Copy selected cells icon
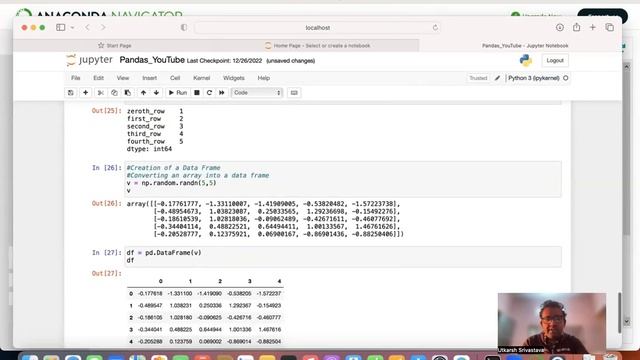 click(x=114, y=93)
